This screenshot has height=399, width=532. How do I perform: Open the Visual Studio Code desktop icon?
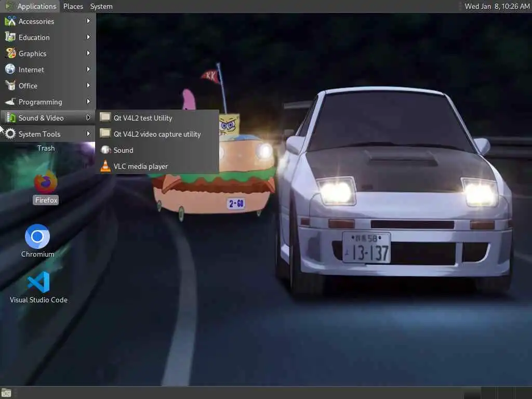pyautogui.click(x=38, y=282)
